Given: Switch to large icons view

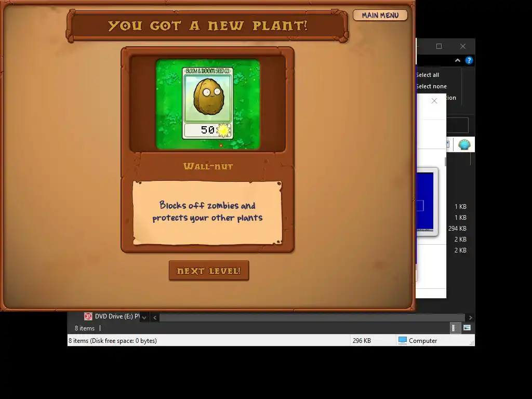Looking at the screenshot, I should (467, 328).
